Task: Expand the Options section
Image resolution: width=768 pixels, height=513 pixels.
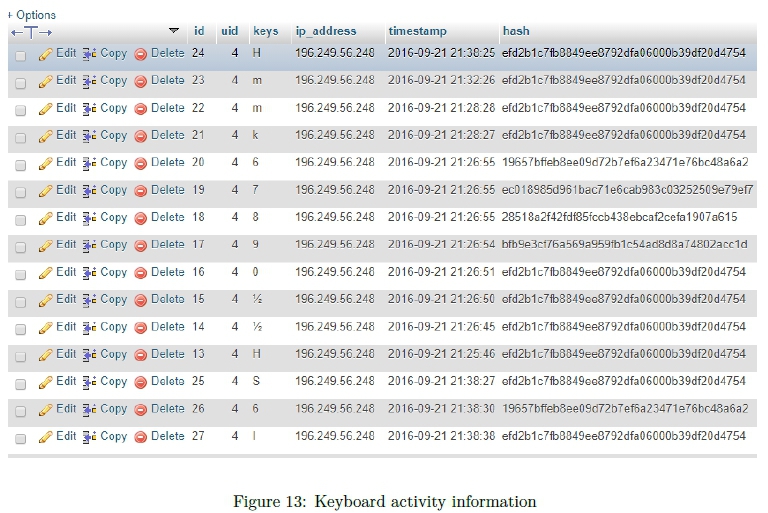Action: point(32,15)
